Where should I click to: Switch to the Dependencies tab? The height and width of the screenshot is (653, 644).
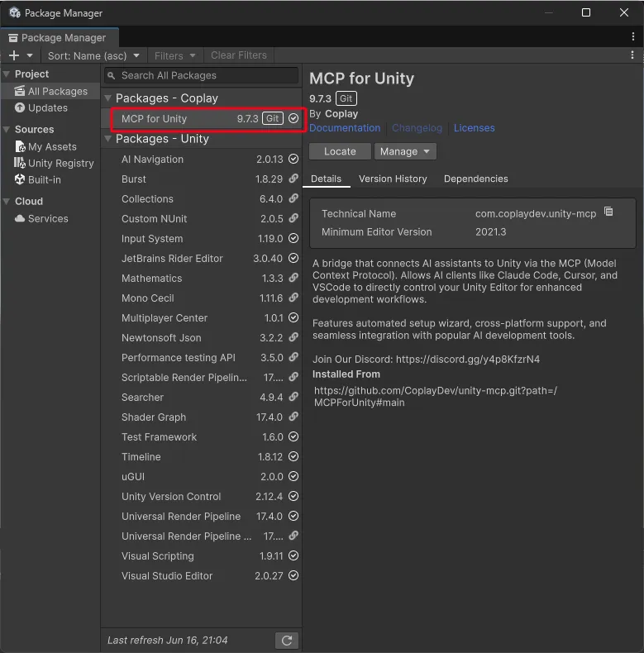tap(475, 179)
